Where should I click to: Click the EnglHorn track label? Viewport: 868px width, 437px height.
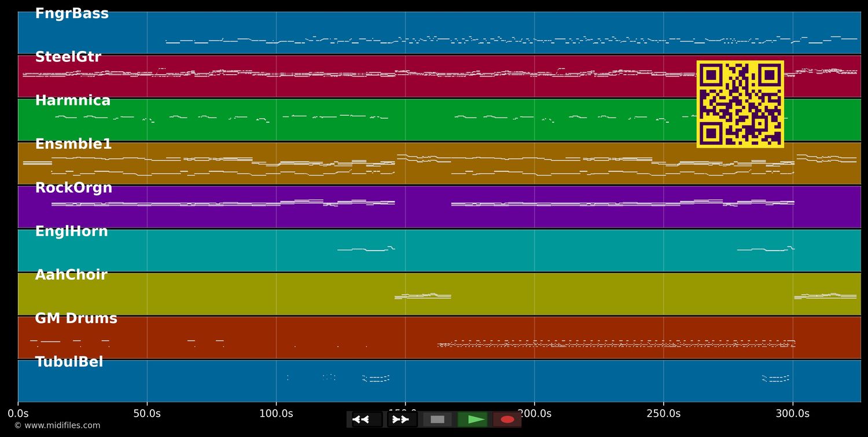point(71,232)
